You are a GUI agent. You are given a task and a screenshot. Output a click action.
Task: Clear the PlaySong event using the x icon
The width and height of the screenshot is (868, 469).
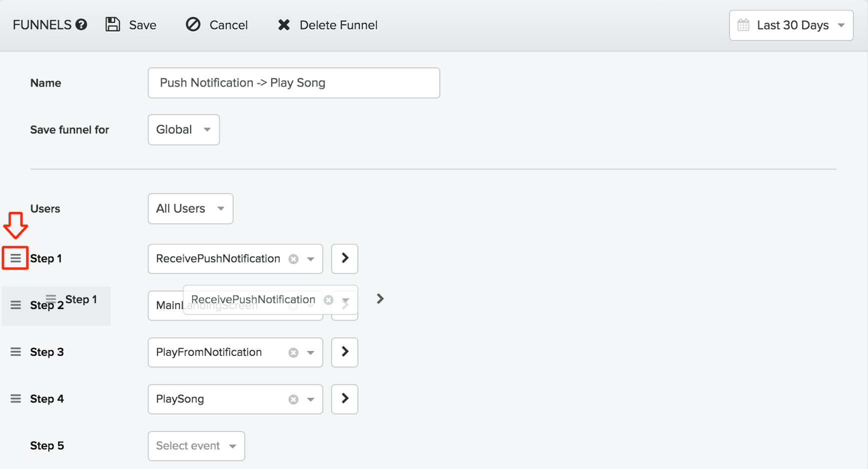point(293,399)
